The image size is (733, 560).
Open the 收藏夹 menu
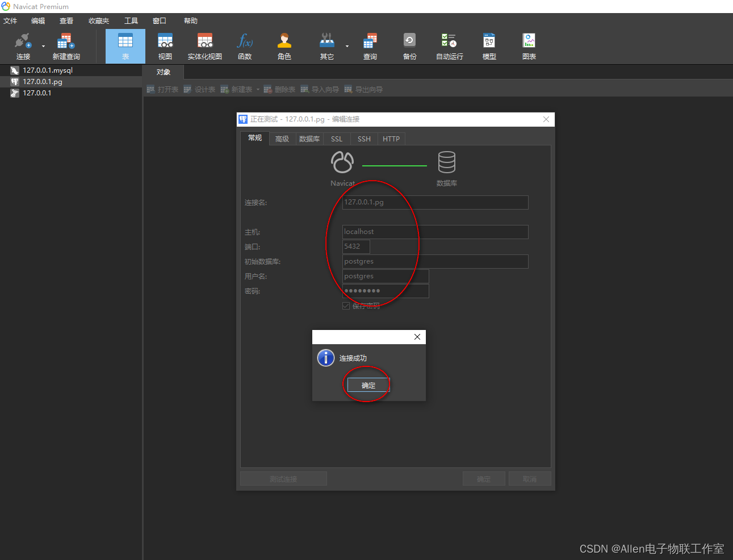click(x=99, y=21)
